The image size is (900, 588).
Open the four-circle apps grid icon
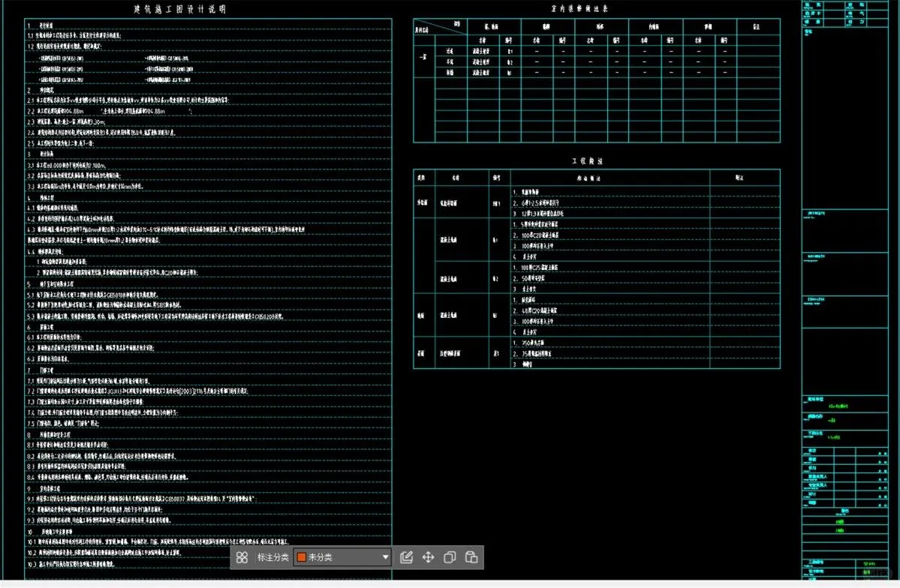(x=242, y=557)
